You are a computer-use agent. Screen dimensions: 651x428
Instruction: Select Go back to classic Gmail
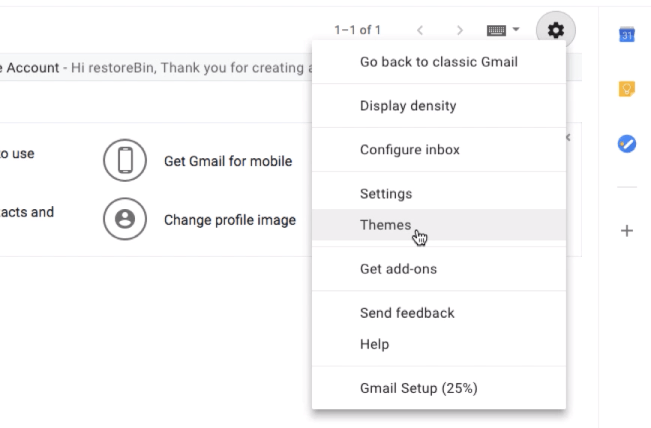(439, 62)
